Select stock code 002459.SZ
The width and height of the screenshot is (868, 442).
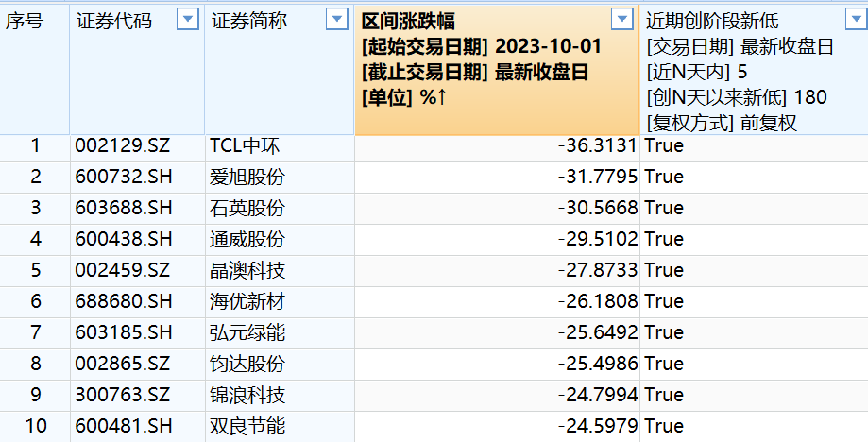124,270
